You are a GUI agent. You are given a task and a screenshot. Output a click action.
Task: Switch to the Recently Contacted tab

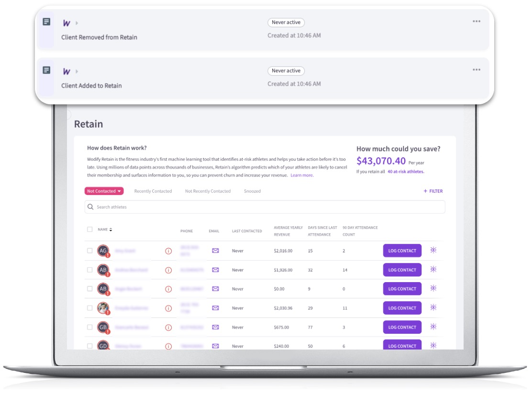click(153, 191)
